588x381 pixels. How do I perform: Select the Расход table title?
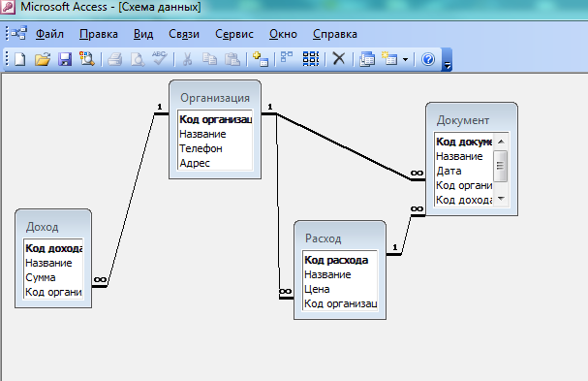coord(323,238)
